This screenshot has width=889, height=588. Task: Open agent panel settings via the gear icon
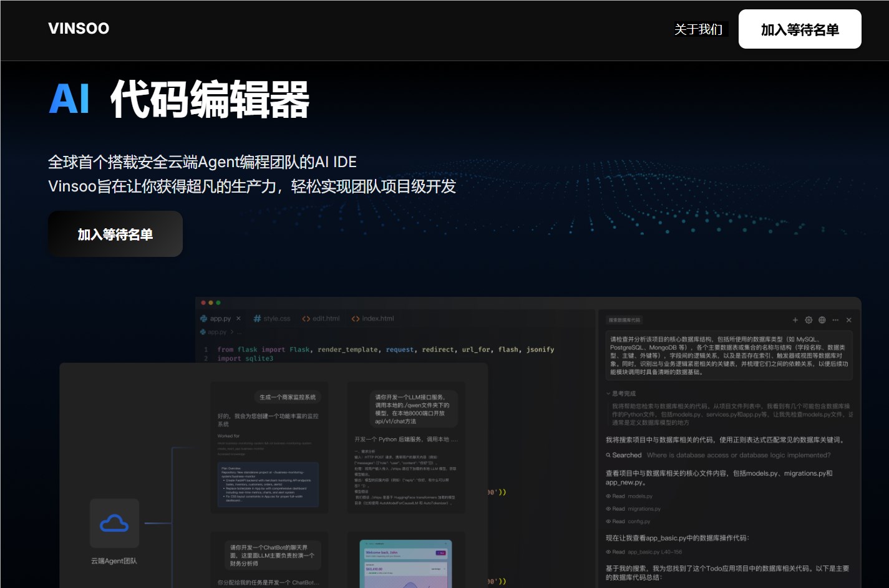(809, 320)
